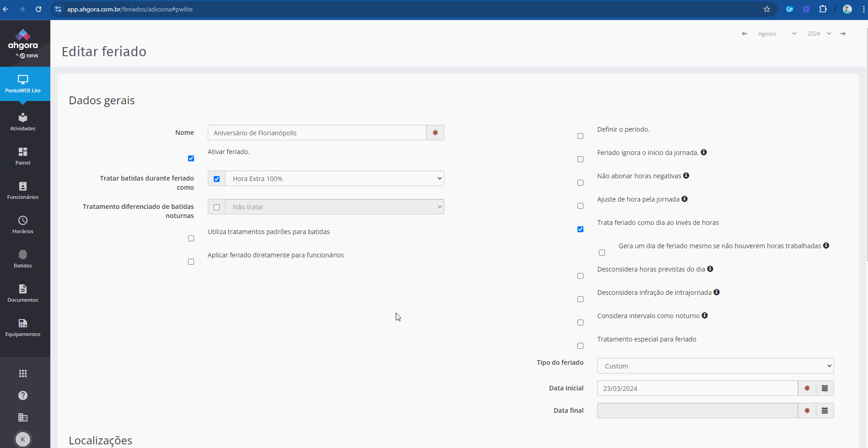Open the Agosto month dropdown
This screenshot has height=448, width=868.
click(x=777, y=34)
